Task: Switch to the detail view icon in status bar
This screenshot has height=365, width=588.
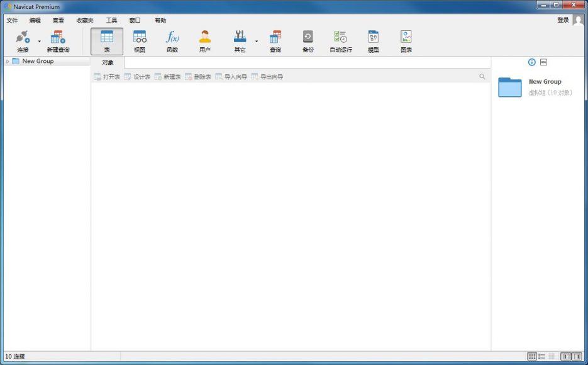Action: point(552,356)
